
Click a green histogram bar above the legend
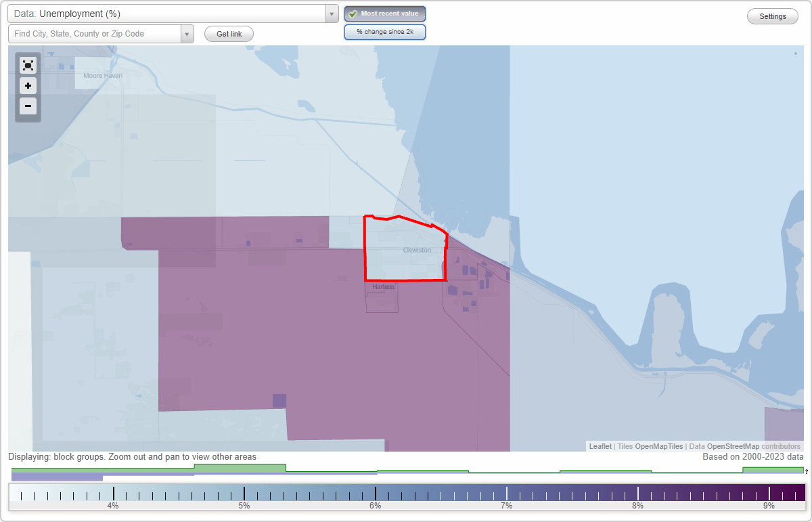pos(240,468)
